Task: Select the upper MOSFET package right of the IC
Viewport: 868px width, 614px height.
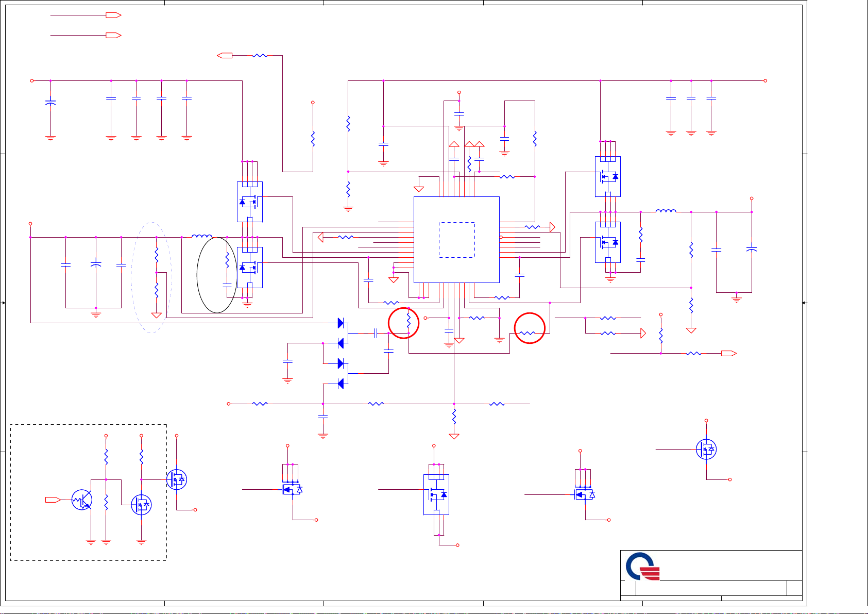Action: click(x=608, y=176)
